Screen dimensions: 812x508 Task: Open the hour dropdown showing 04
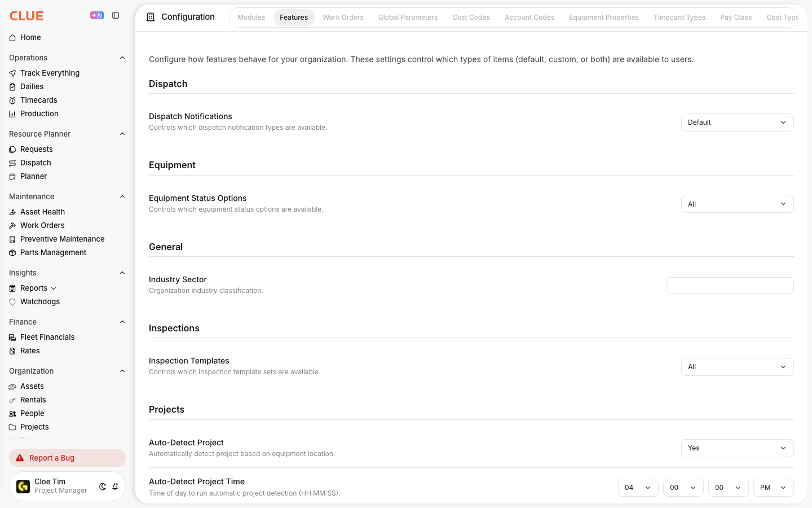(x=638, y=488)
